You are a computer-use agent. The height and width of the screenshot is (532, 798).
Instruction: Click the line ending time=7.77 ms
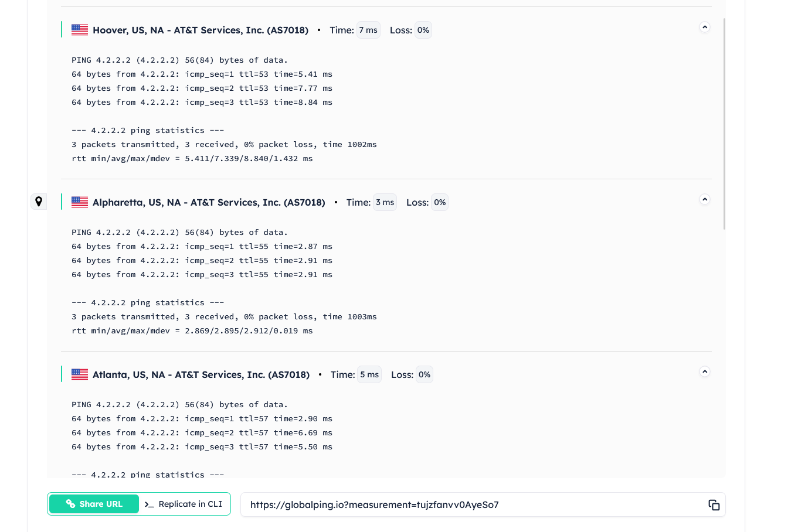coord(202,88)
